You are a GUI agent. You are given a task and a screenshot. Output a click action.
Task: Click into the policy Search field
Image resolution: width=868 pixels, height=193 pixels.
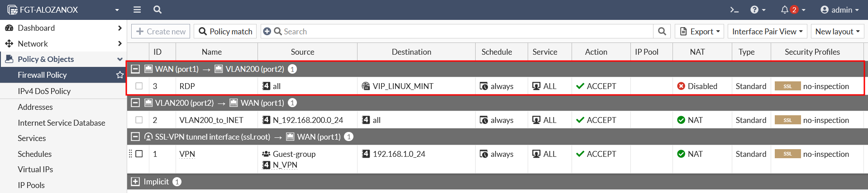click(x=466, y=31)
